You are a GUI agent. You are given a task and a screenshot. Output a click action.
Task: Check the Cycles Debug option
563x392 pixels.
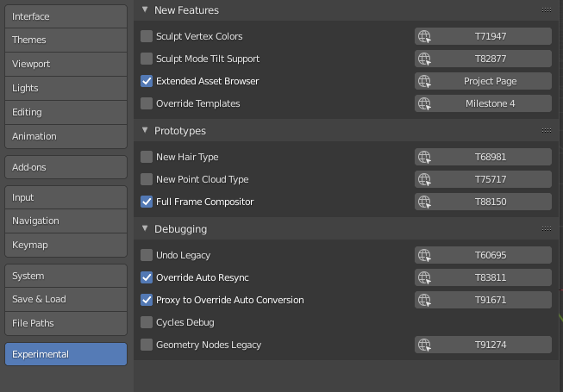click(x=147, y=322)
